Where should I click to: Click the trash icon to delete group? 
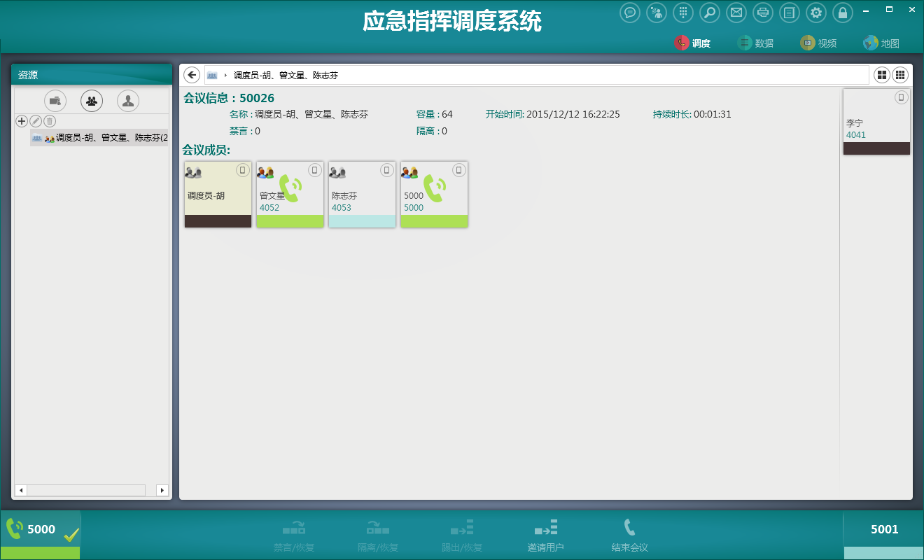49,121
